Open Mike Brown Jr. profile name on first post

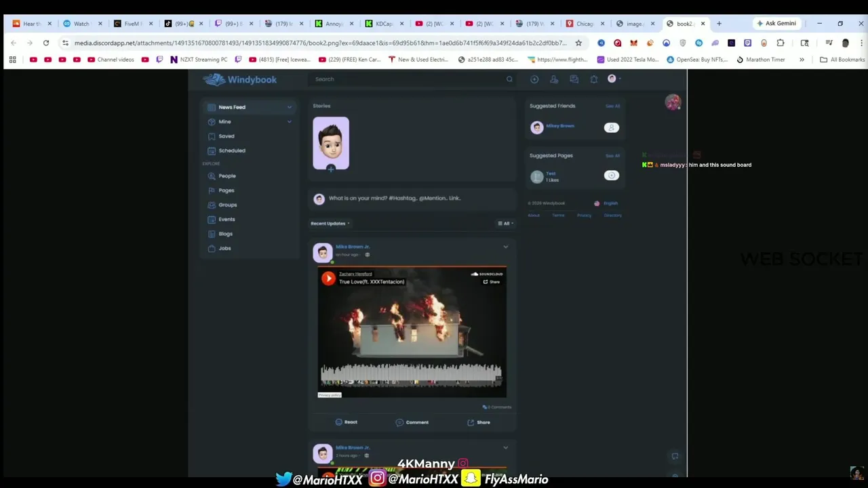[x=353, y=247]
